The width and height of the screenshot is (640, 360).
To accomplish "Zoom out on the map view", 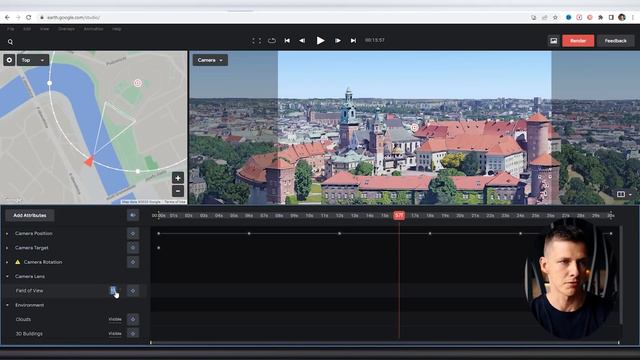I will pyautogui.click(x=178, y=191).
